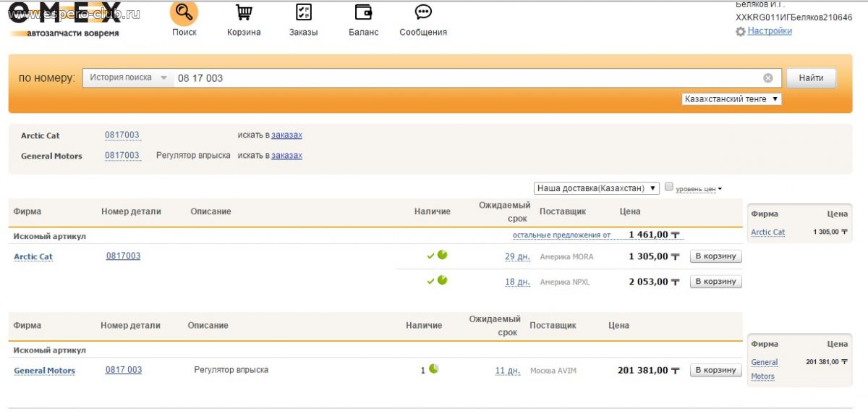The width and height of the screenshot is (868, 412).
Task: Click the Наличие column header in first table
Action: [433, 211]
